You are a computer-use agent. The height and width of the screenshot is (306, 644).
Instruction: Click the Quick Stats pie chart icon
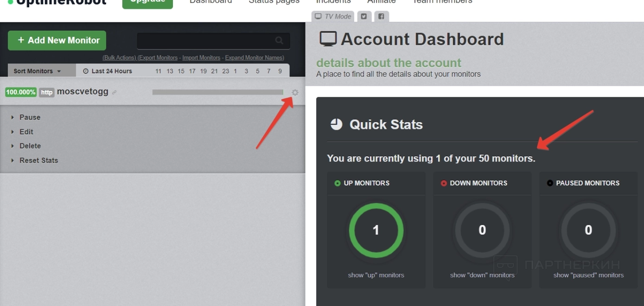(x=336, y=124)
